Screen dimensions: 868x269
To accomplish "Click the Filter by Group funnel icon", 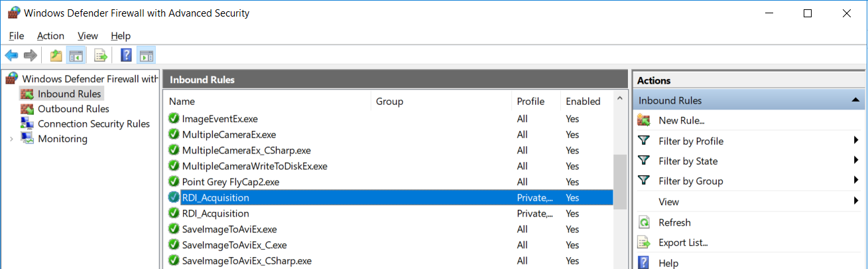I will tap(643, 181).
